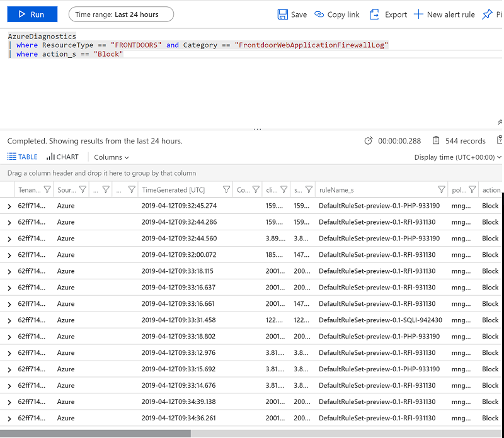504x438 pixels.
Task: Expand the row timestamped 09:32:44.286
Action: pos(9,223)
